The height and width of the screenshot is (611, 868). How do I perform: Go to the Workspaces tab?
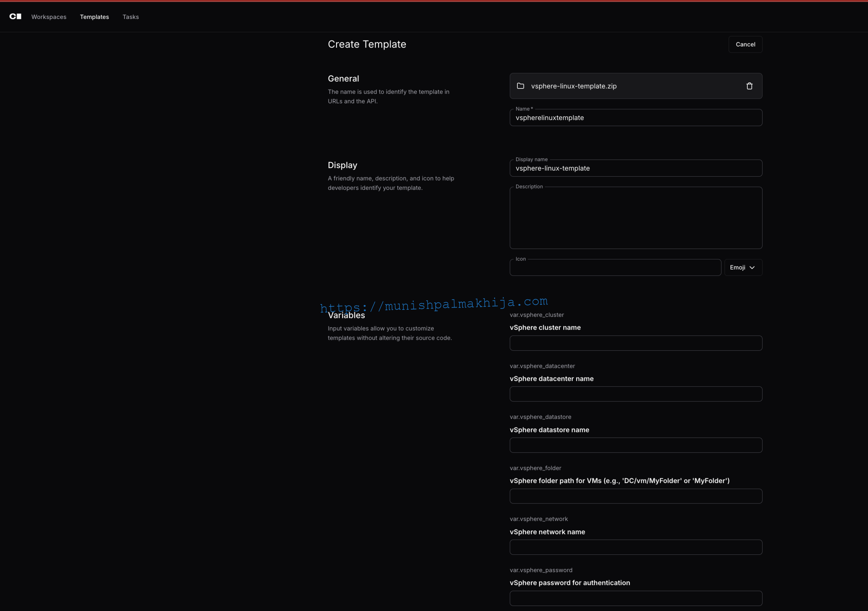click(x=49, y=17)
